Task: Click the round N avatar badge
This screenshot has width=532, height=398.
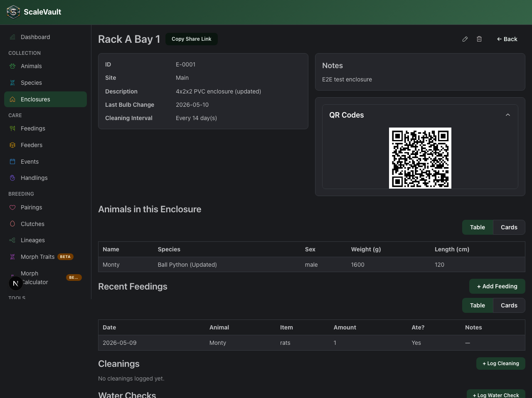Action: click(16, 283)
